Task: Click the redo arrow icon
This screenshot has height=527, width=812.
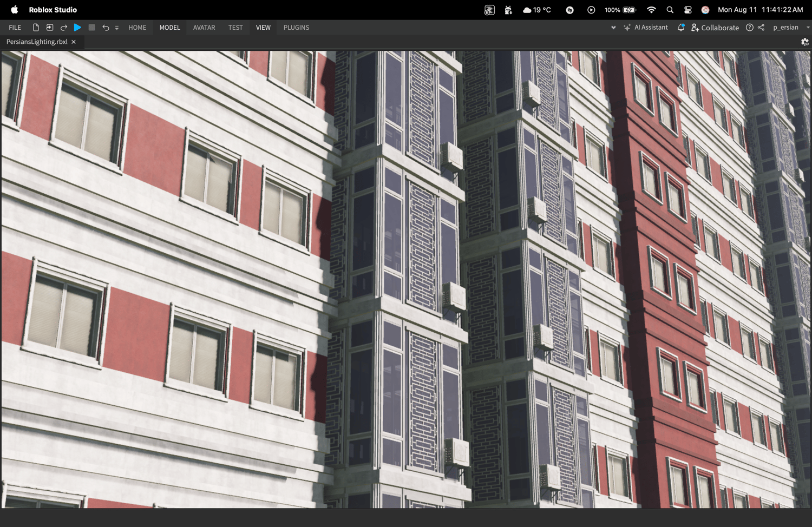Action: click(64, 28)
